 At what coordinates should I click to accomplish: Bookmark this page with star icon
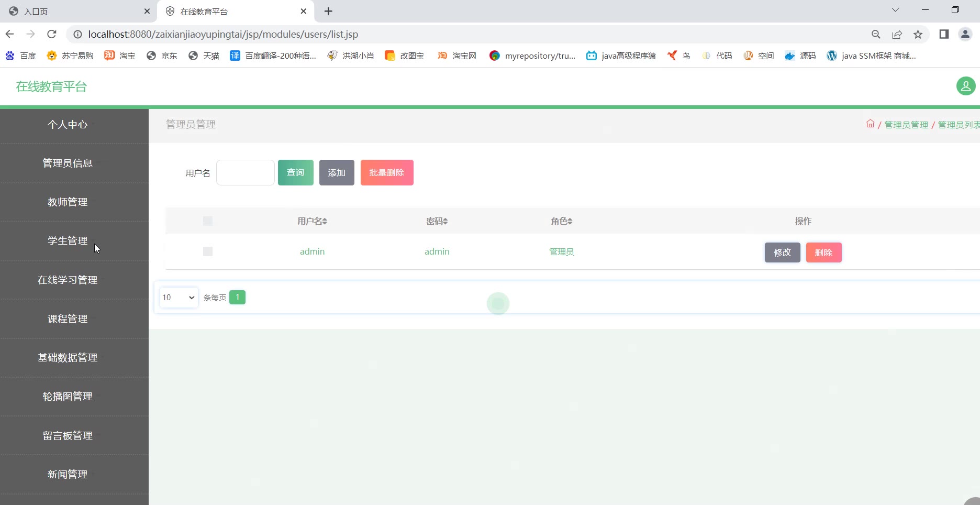[x=918, y=35]
